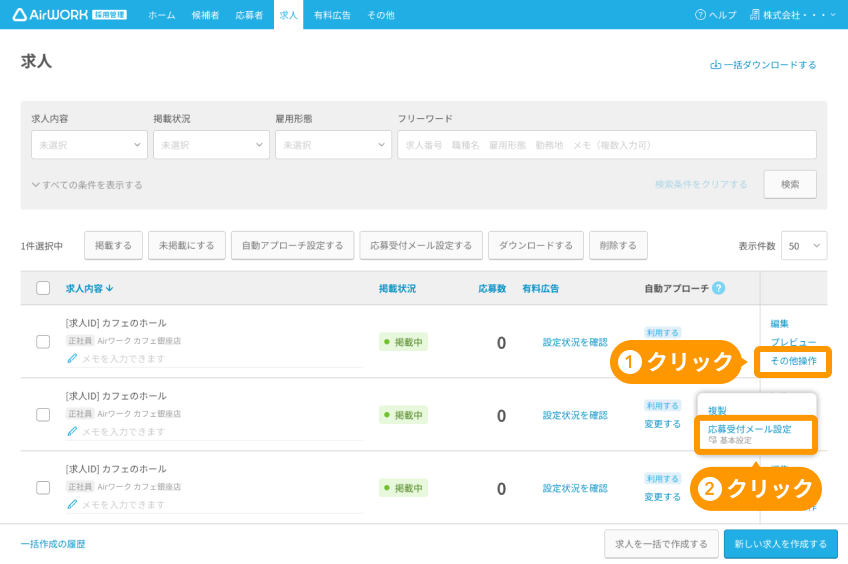Viewport: 848px width, 564px height.
Task: Click 求人を一括で作成する button
Action: pyautogui.click(x=661, y=544)
